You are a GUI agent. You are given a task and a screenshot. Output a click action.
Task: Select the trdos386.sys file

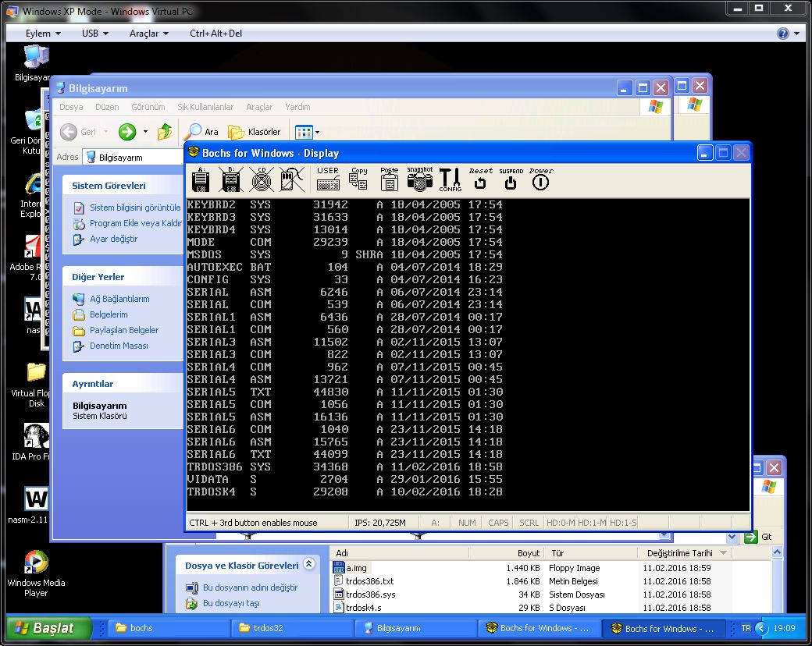click(x=365, y=595)
